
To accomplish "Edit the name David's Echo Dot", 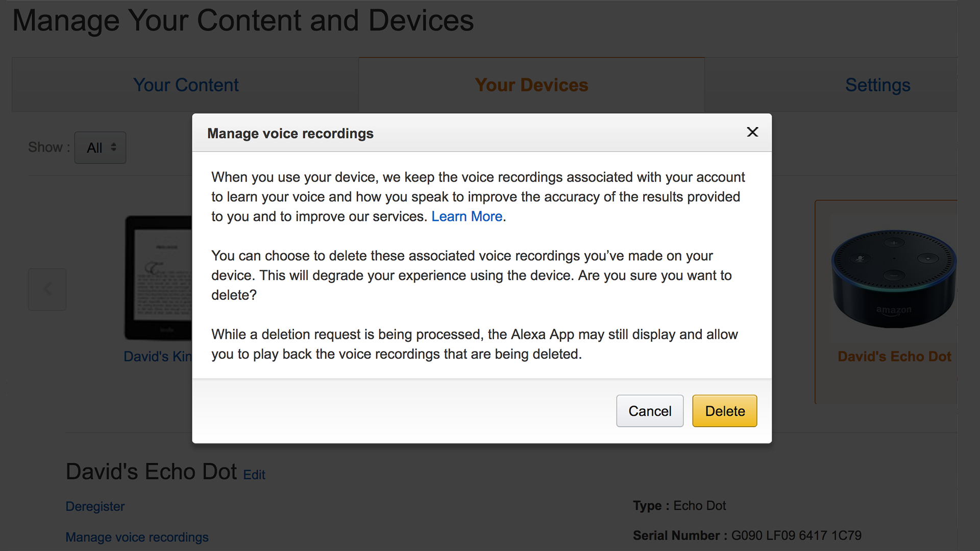I will 254,475.
